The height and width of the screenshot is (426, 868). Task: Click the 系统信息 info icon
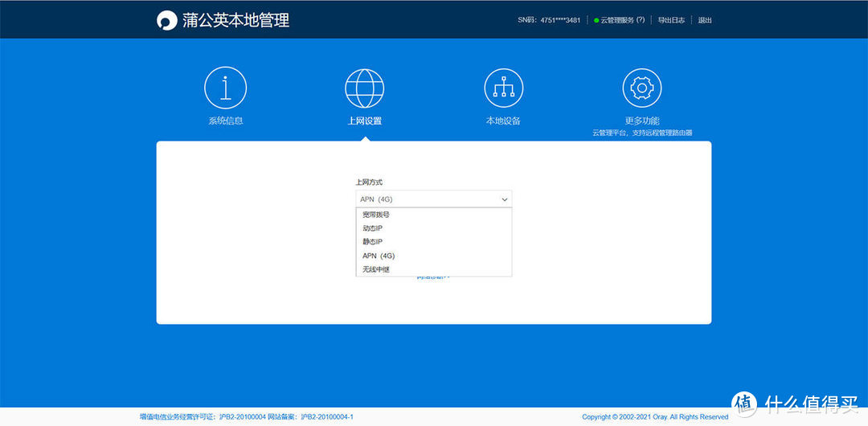tap(225, 88)
